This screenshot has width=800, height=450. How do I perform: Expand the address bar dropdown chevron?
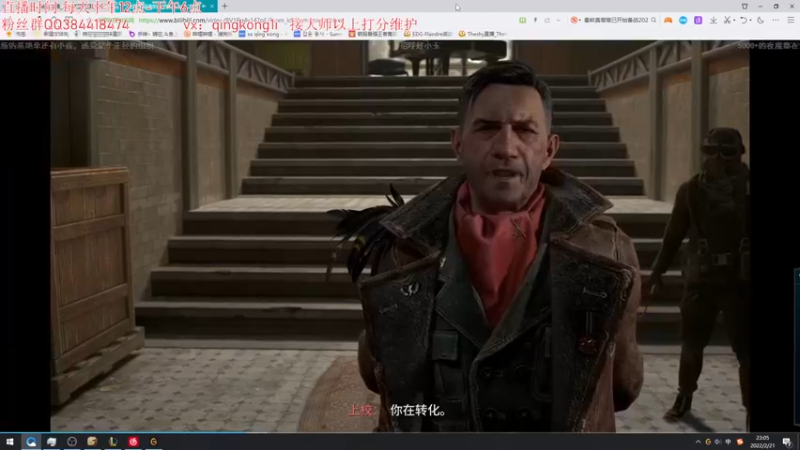point(559,20)
